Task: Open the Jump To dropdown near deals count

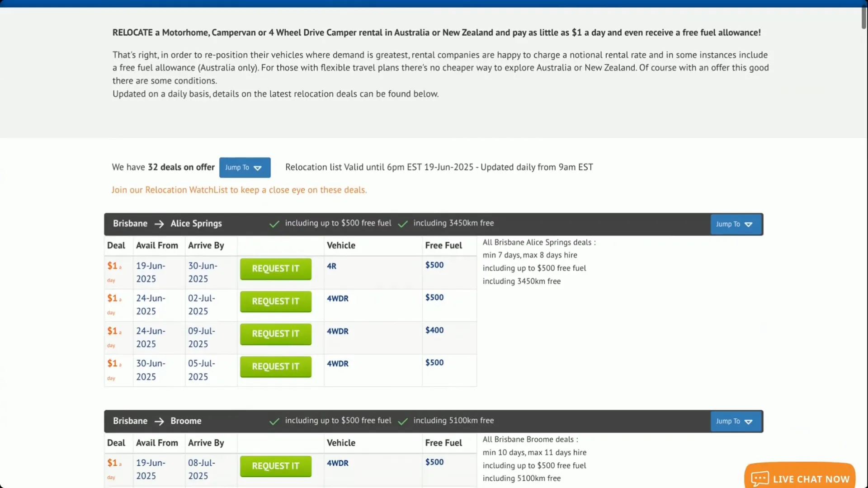Action: pyautogui.click(x=245, y=168)
